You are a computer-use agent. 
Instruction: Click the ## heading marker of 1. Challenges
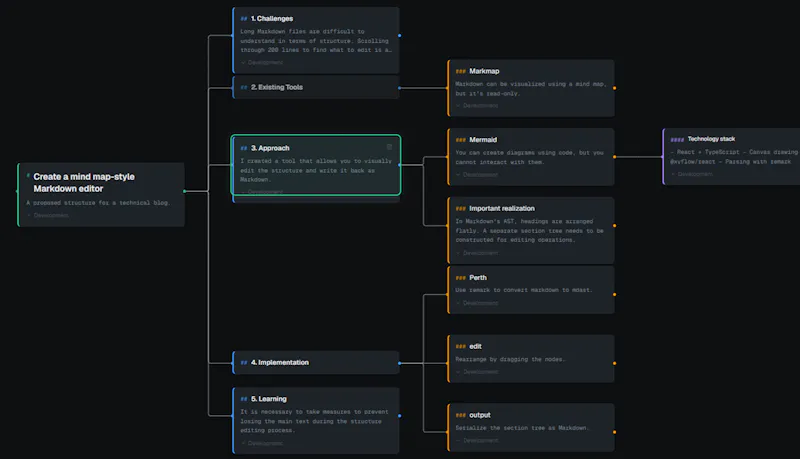pos(244,18)
